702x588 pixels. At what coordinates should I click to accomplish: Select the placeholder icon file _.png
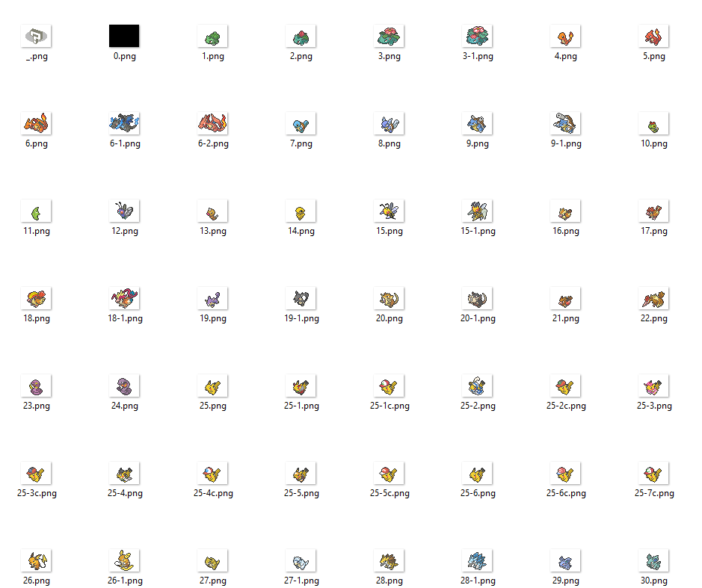pyautogui.click(x=36, y=35)
